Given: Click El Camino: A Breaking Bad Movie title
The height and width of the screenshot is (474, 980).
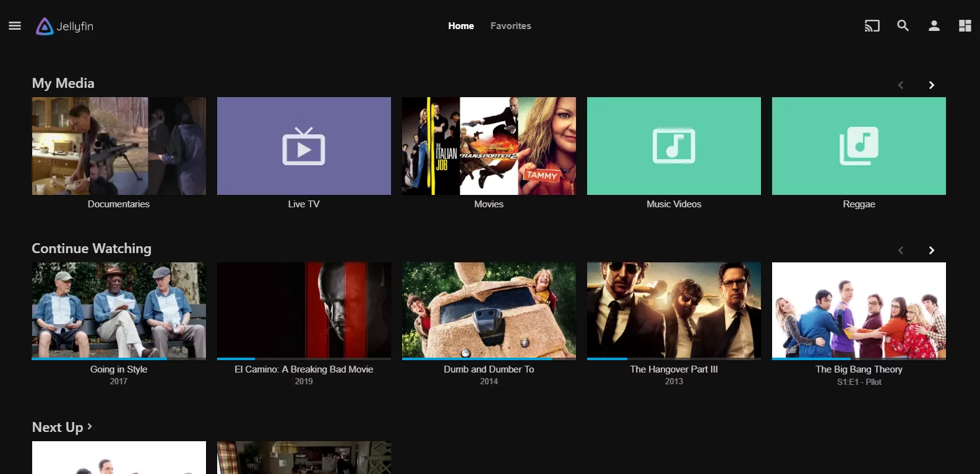Looking at the screenshot, I should (304, 369).
